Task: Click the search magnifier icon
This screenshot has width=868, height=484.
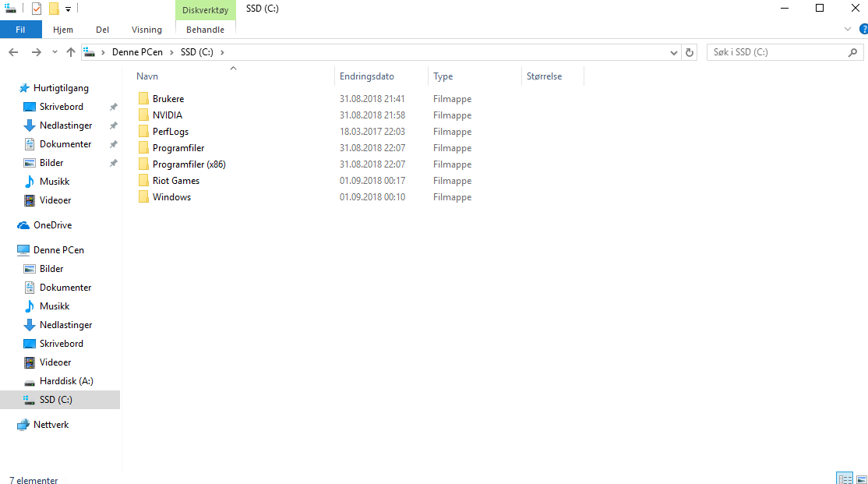Action: point(853,52)
